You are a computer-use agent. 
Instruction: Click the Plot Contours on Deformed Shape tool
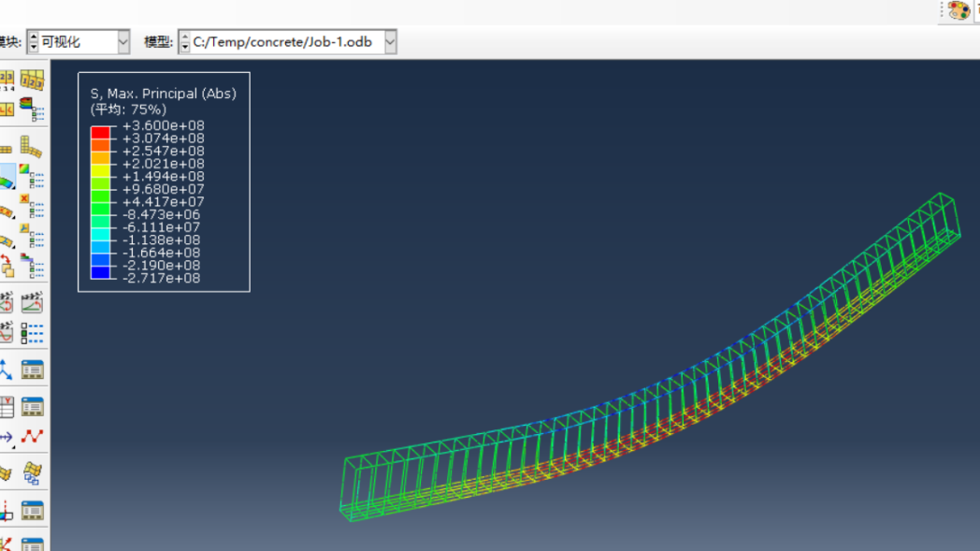[x=7, y=178]
